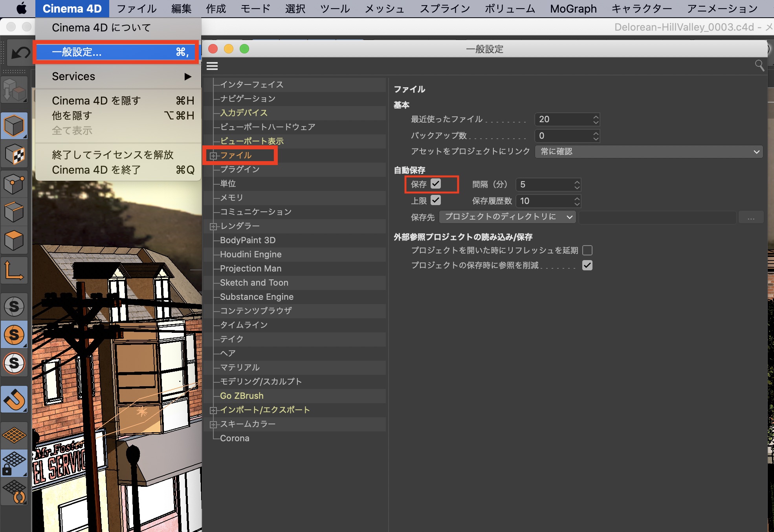774x532 pixels.
Task: Expand the レンダラー tree item
Action: (x=213, y=226)
